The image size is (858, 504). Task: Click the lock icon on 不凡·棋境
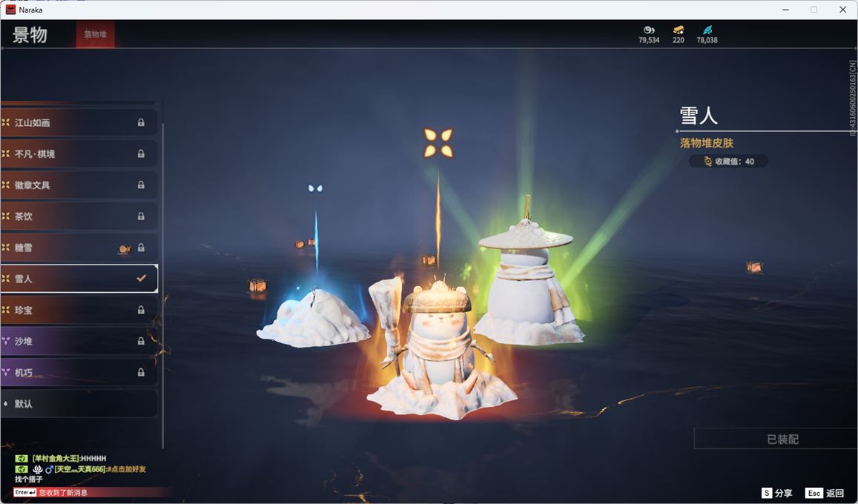[141, 153]
